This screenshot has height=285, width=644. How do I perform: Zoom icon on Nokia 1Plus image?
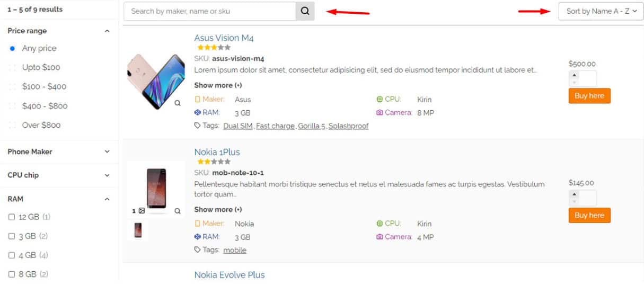click(x=178, y=211)
